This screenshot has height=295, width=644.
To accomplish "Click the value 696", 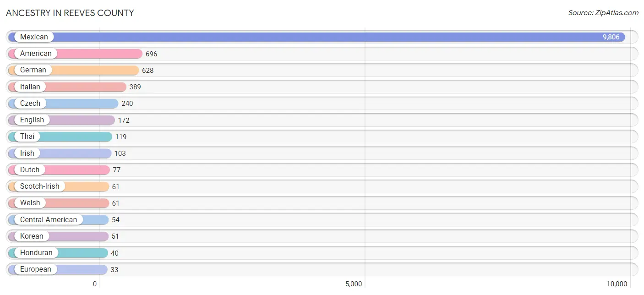I will (x=152, y=54).
